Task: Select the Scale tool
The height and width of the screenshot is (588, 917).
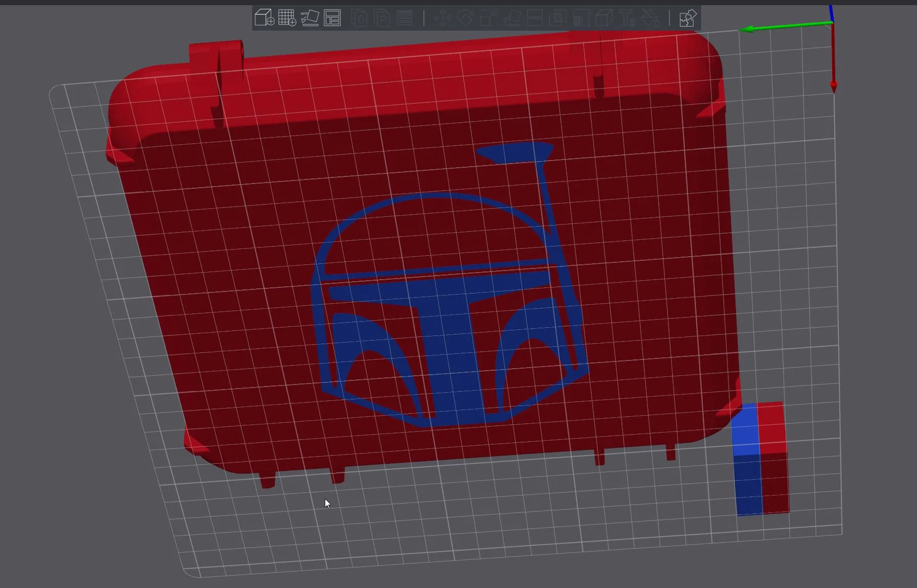Action: [x=488, y=18]
